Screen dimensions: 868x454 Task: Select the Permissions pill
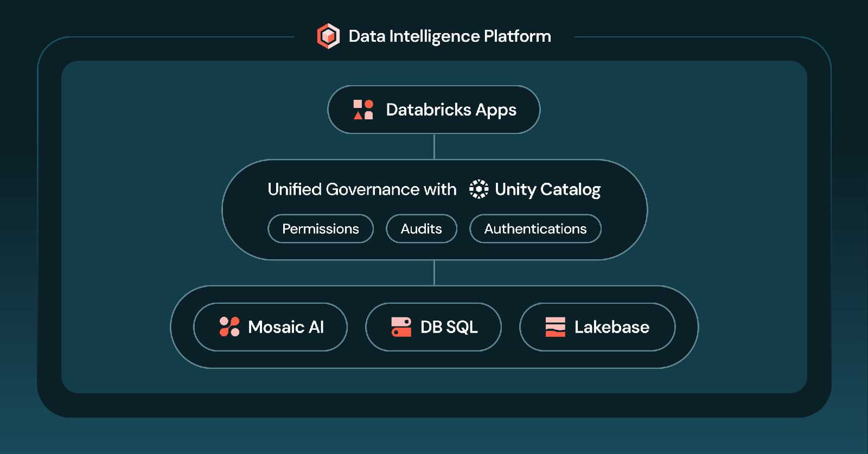pyautogui.click(x=321, y=229)
